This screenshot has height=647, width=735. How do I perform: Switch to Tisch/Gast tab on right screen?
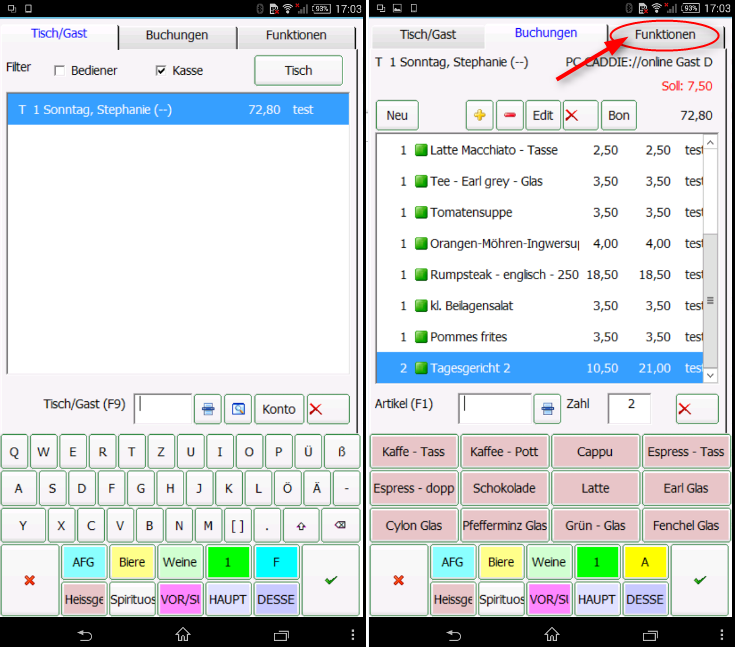[x=428, y=35]
